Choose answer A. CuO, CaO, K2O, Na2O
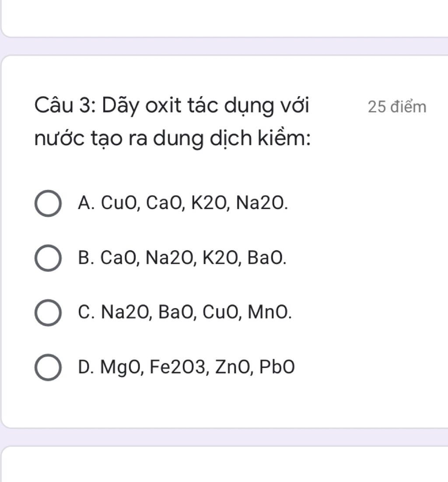Screen dimensions: 448x482 (184, 203)
